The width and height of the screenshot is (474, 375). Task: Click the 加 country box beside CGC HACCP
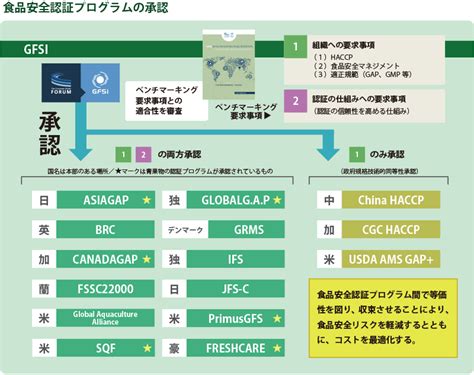(x=329, y=230)
